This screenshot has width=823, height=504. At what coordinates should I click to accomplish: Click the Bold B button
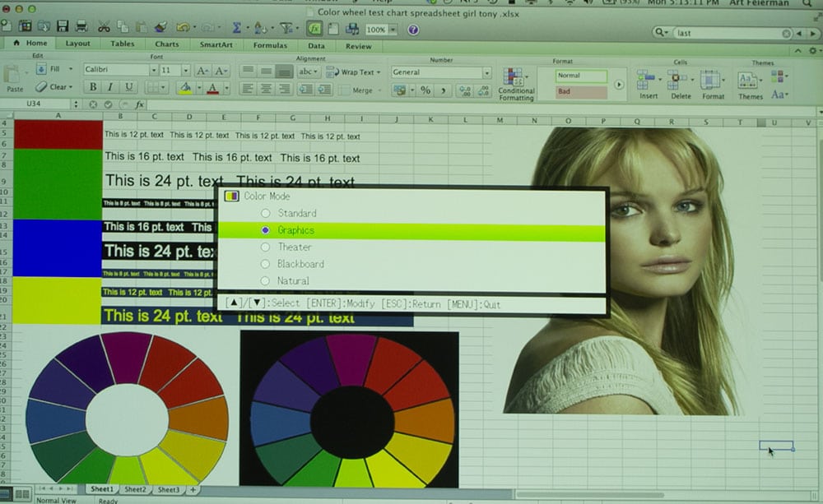[93, 86]
